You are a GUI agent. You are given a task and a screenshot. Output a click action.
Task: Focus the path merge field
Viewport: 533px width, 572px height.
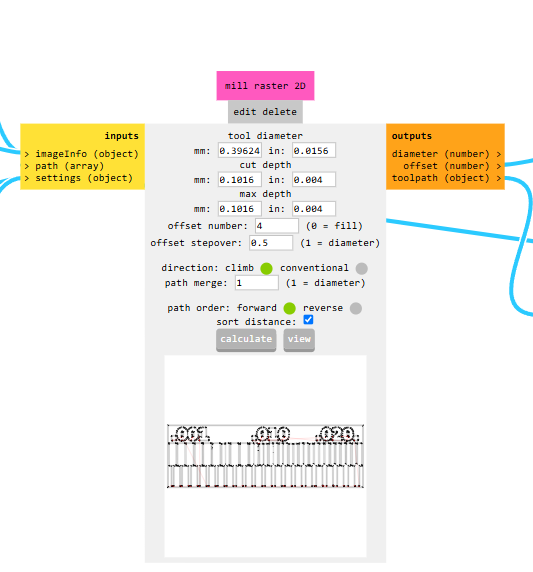[257, 283]
